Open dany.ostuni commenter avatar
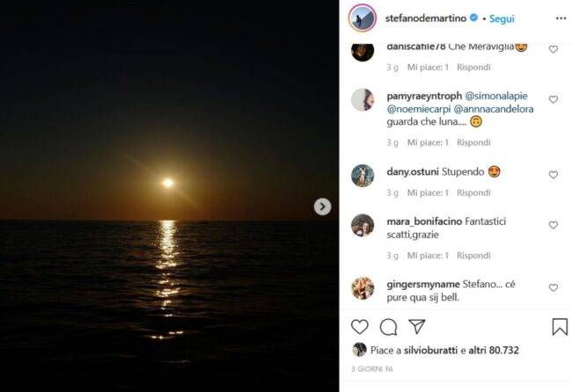 [x=363, y=175]
